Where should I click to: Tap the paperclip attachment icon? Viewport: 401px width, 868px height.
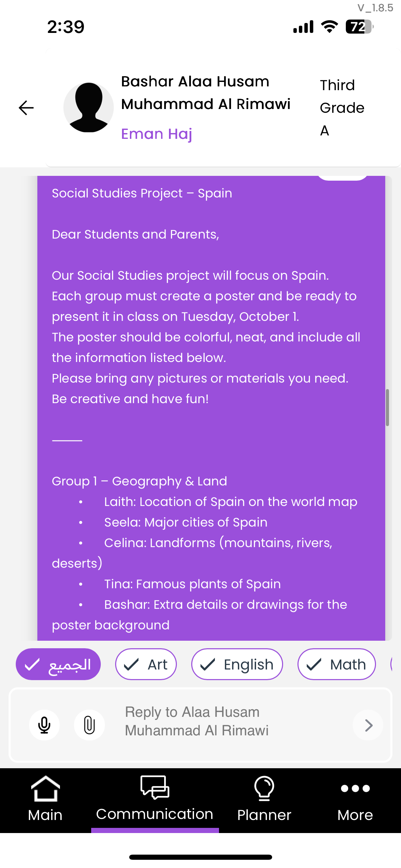pyautogui.click(x=89, y=725)
